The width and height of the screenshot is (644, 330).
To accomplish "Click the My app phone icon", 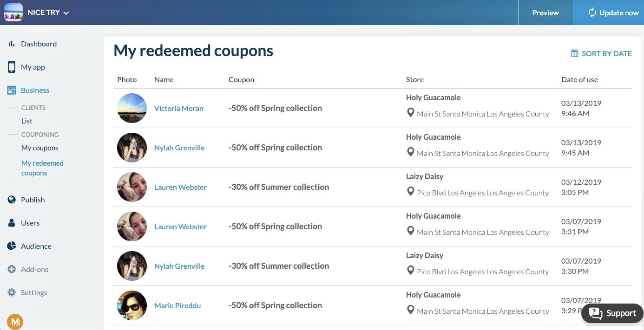I will click(12, 67).
